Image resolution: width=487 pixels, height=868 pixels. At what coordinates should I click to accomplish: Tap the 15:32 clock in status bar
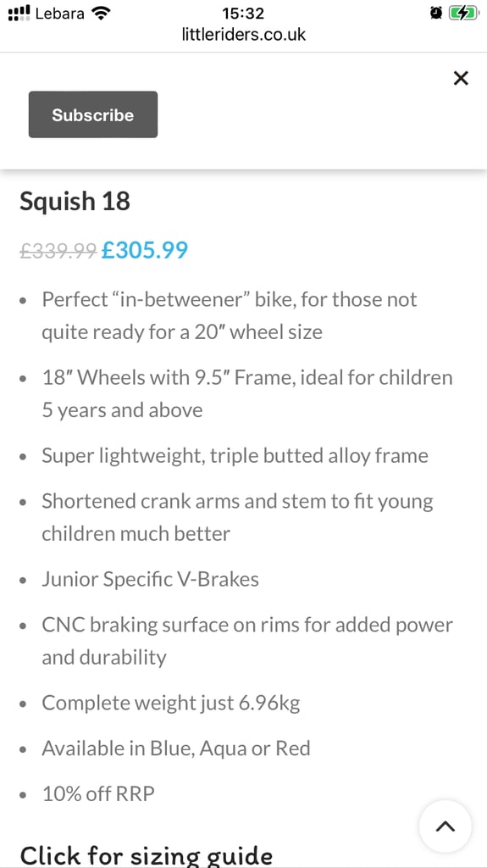coord(244,14)
